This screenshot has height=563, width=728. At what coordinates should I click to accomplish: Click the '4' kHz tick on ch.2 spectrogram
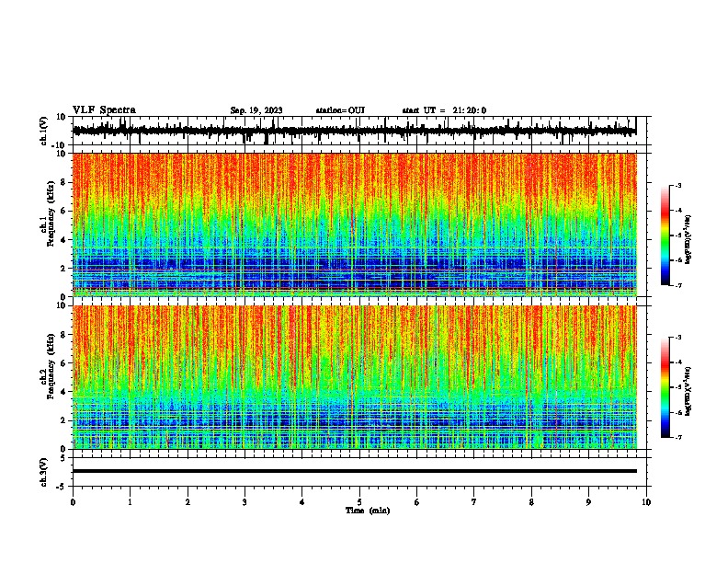64,392
